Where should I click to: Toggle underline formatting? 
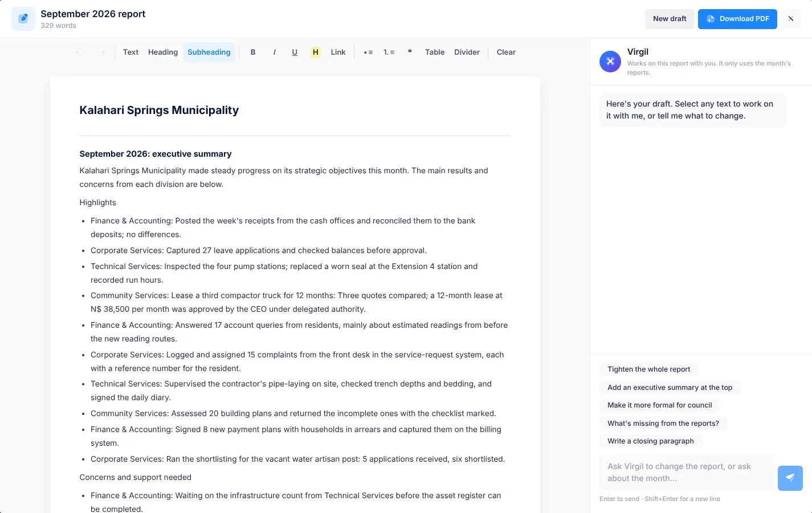coord(295,52)
